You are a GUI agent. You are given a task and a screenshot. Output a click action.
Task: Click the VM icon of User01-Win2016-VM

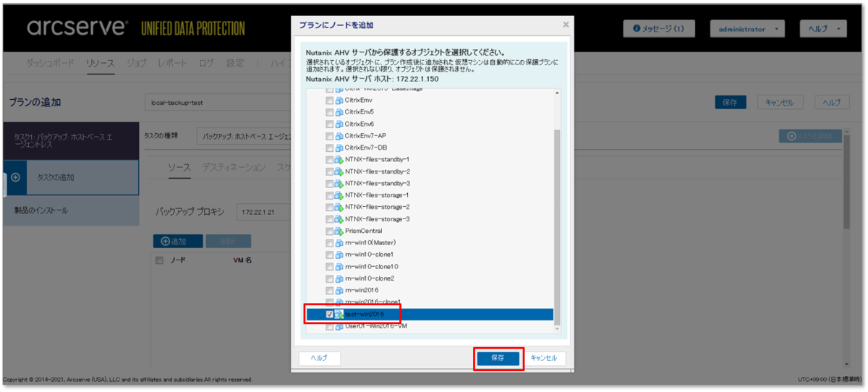pyautogui.click(x=339, y=327)
